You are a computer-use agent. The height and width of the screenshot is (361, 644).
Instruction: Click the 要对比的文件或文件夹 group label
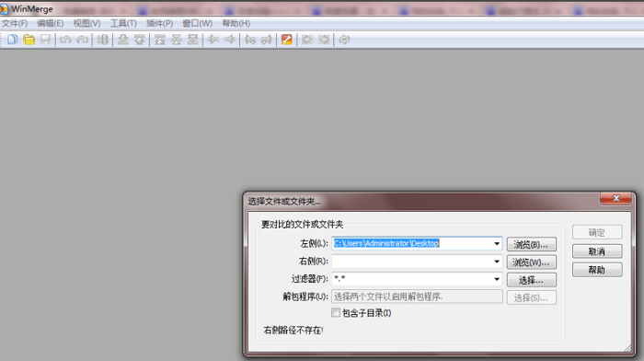click(x=303, y=225)
